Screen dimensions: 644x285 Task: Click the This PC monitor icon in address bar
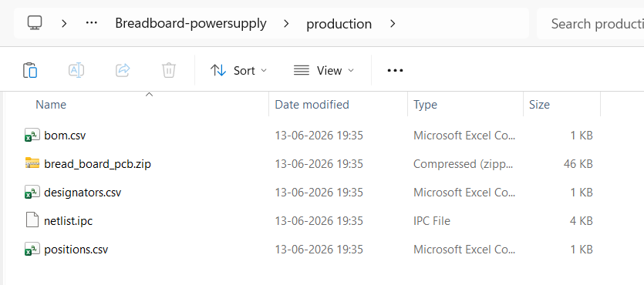point(35,23)
